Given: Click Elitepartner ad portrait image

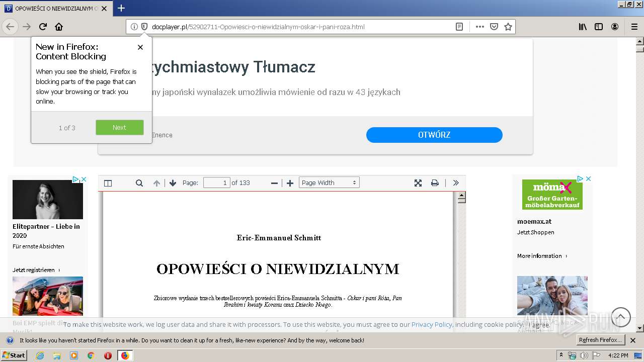Looking at the screenshot, I should [48, 200].
